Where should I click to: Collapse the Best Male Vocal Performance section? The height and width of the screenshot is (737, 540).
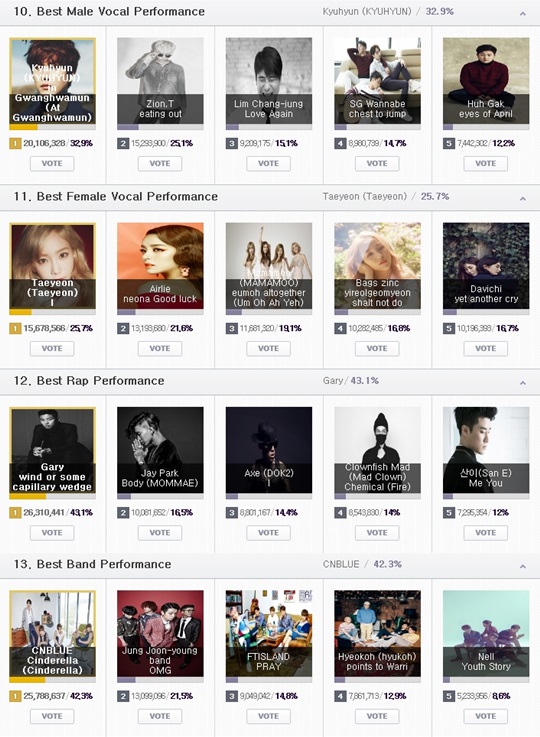tap(523, 14)
